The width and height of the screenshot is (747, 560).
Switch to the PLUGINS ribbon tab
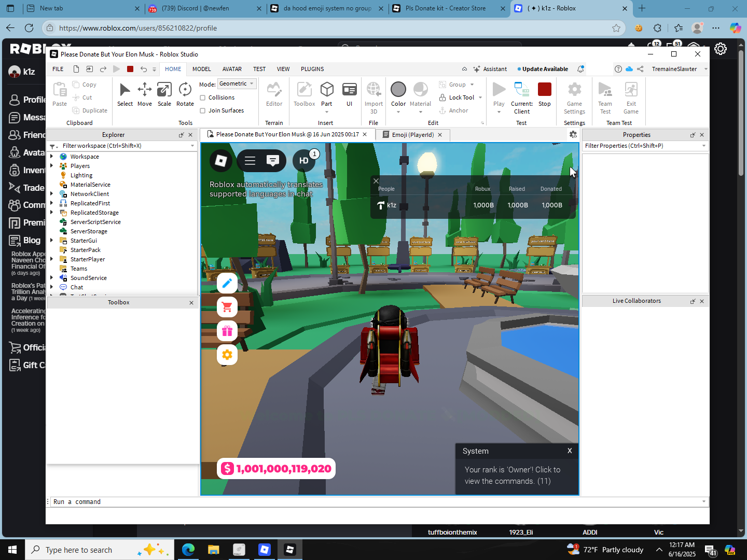click(x=312, y=69)
